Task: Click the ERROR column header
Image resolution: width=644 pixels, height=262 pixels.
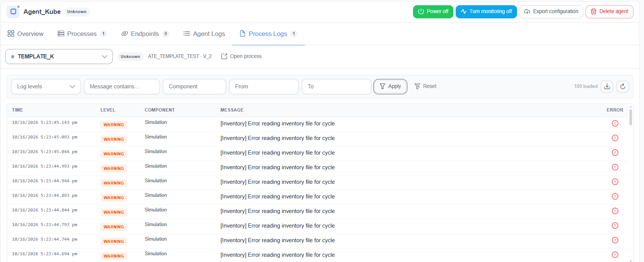Action: coord(615,110)
